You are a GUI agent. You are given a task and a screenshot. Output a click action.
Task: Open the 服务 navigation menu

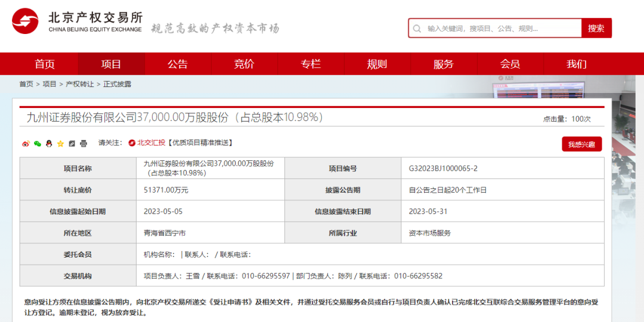tap(444, 64)
